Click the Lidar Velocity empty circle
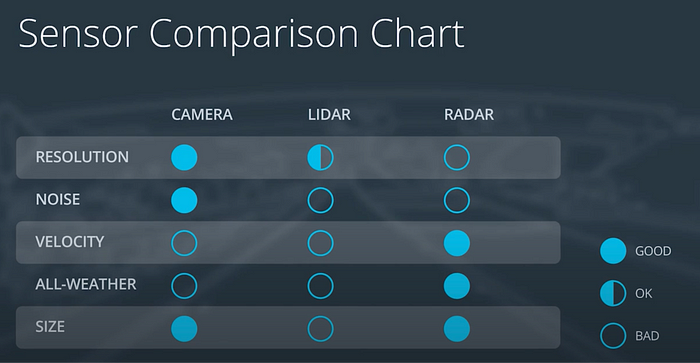 coord(321,243)
